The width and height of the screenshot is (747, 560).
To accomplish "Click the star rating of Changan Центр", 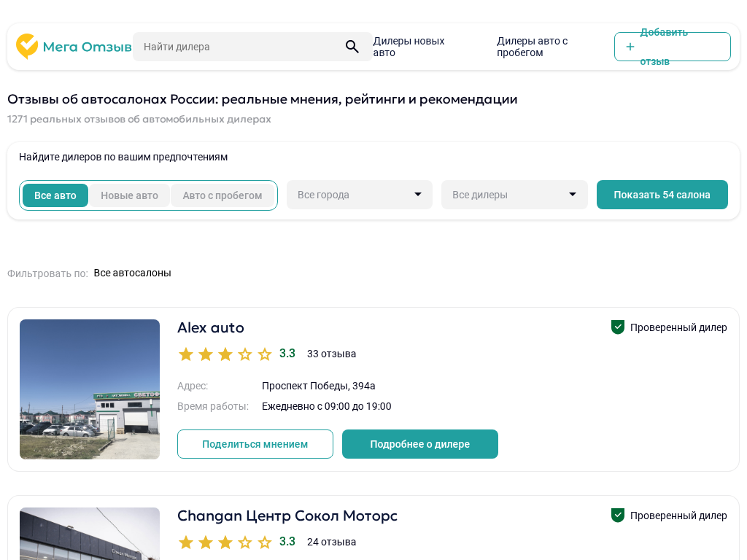I will point(225,542).
